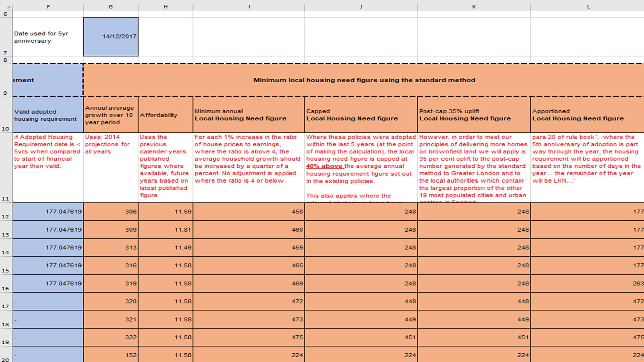Click the 'Minimum local housing need figure' merged header

coord(364,80)
